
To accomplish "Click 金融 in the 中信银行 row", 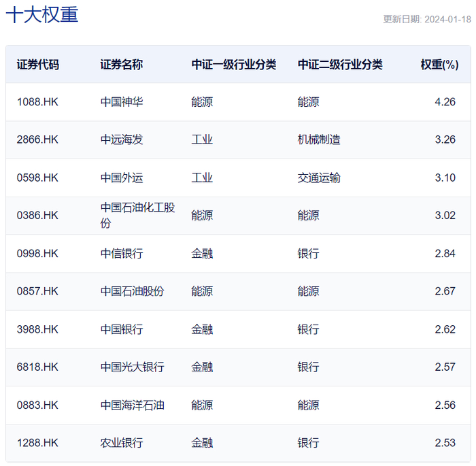I will 202,254.
